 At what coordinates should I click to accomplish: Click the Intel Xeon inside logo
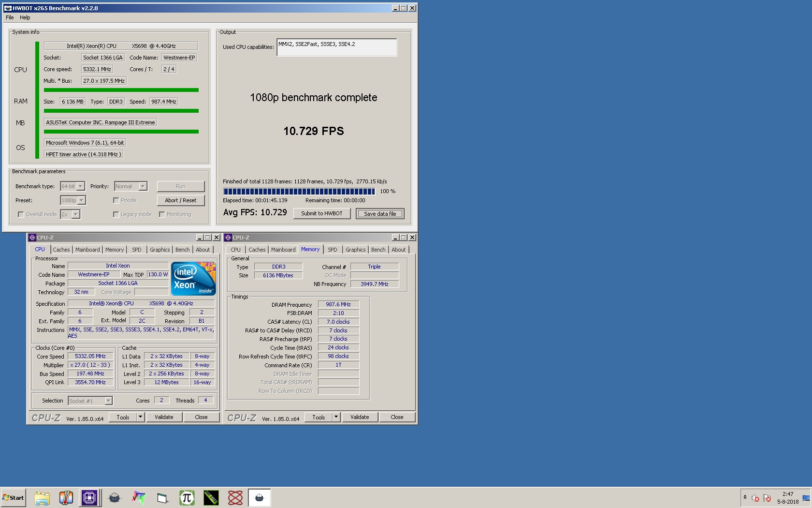(x=194, y=278)
